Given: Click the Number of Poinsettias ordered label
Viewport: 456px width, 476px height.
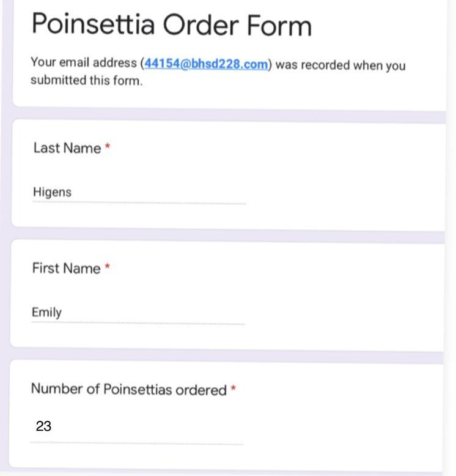Looking at the screenshot, I should [x=129, y=390].
